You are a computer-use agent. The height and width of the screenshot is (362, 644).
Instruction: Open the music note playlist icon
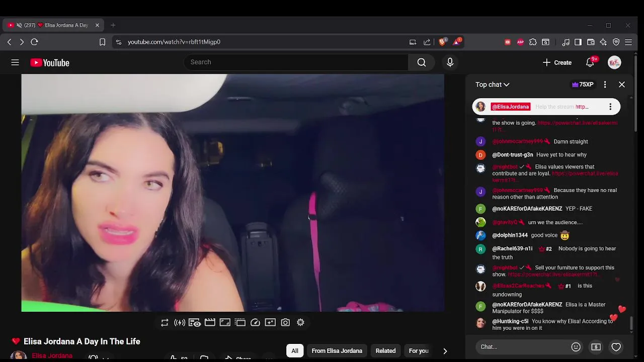(566, 42)
